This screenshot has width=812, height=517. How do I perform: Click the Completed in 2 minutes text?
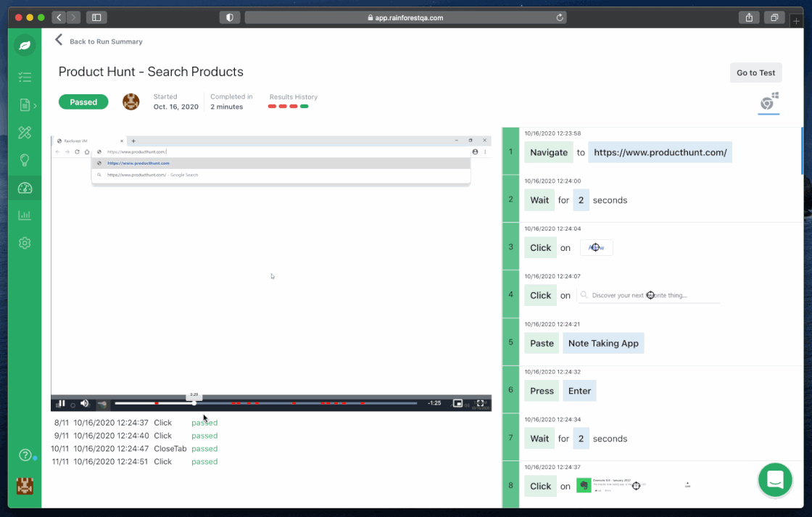coord(231,102)
